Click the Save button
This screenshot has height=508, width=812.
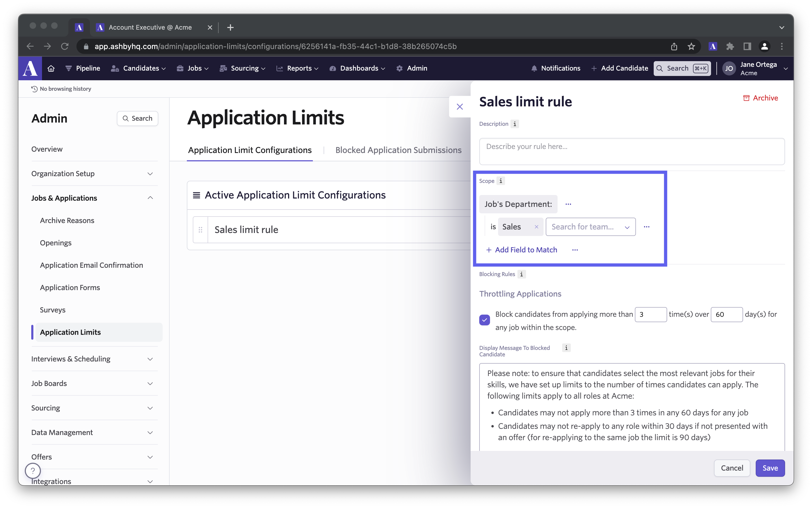point(770,468)
